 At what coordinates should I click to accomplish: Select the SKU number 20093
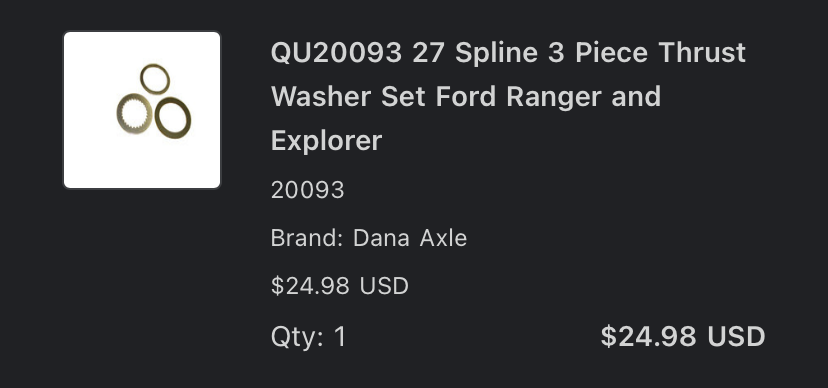pos(307,190)
